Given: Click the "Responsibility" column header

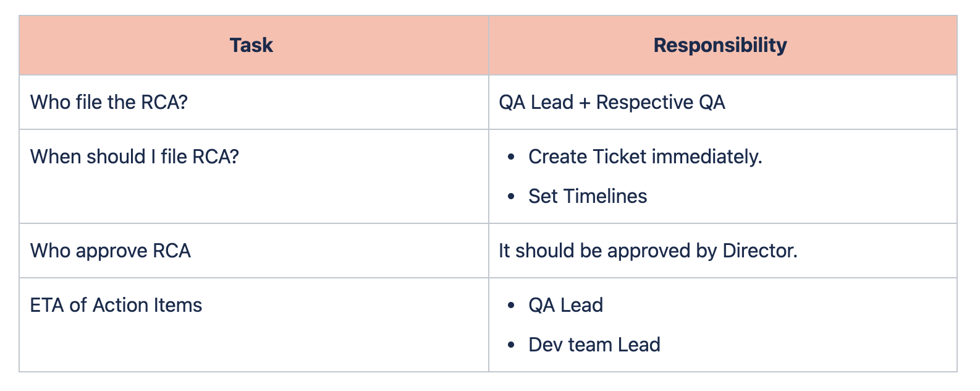Looking at the screenshot, I should pyautogui.click(x=720, y=45).
